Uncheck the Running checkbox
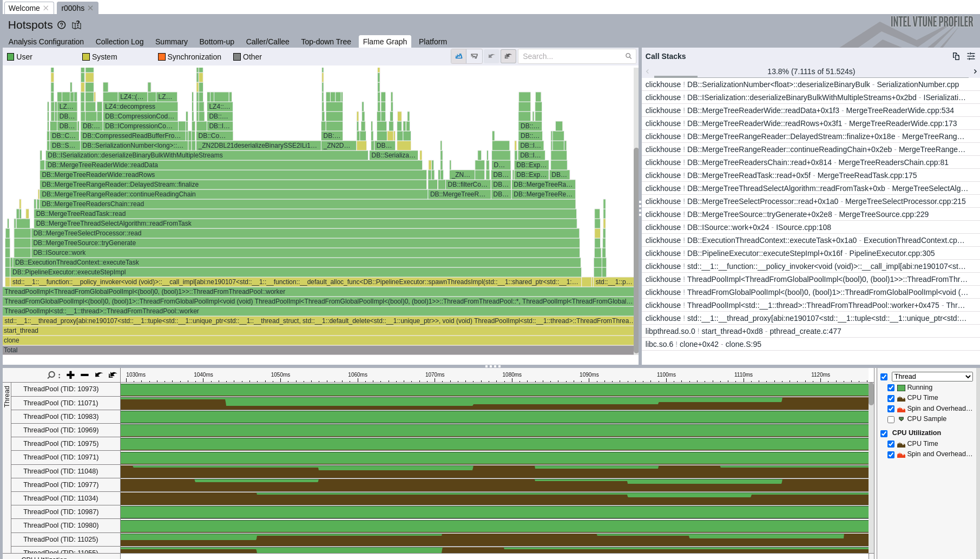 (x=891, y=388)
